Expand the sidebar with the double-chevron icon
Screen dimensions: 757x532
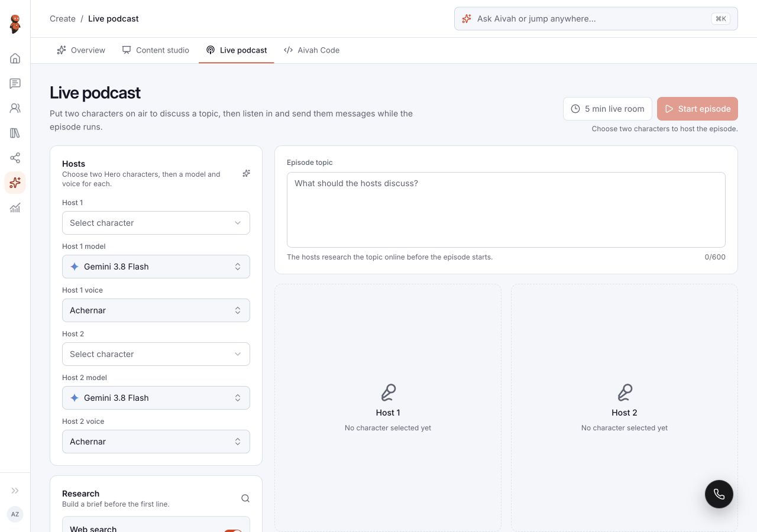[15, 491]
